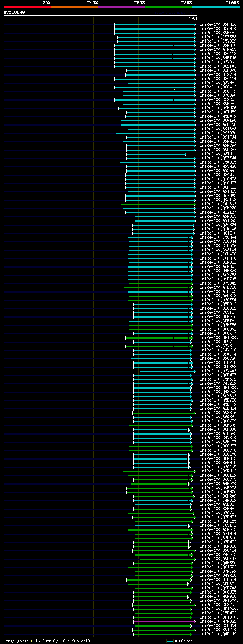Select the UniRef100_B9T2L0 label
The height and width of the screenshot is (644, 243).
click(x=218, y=630)
